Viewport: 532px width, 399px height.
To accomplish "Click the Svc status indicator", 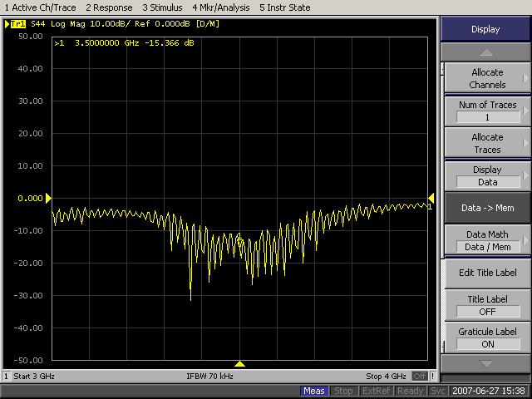I will point(437,391).
